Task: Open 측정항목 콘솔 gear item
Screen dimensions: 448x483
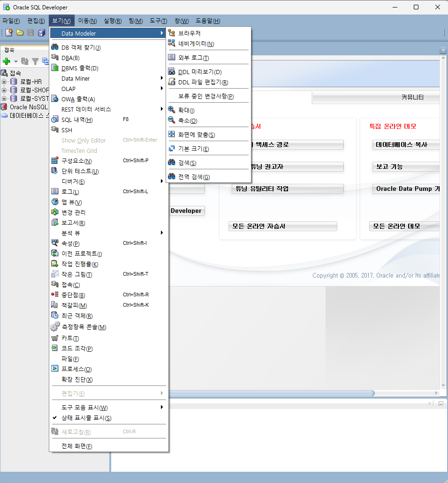Action: click(x=109, y=327)
